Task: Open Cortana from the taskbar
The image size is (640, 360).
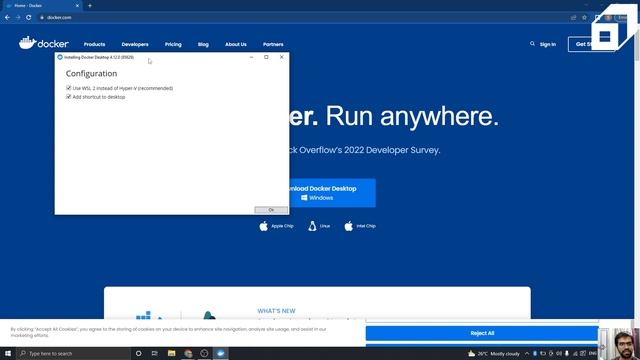Action: 138,353
